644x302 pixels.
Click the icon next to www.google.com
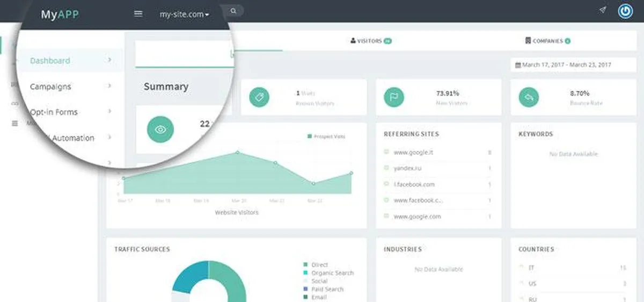click(386, 217)
